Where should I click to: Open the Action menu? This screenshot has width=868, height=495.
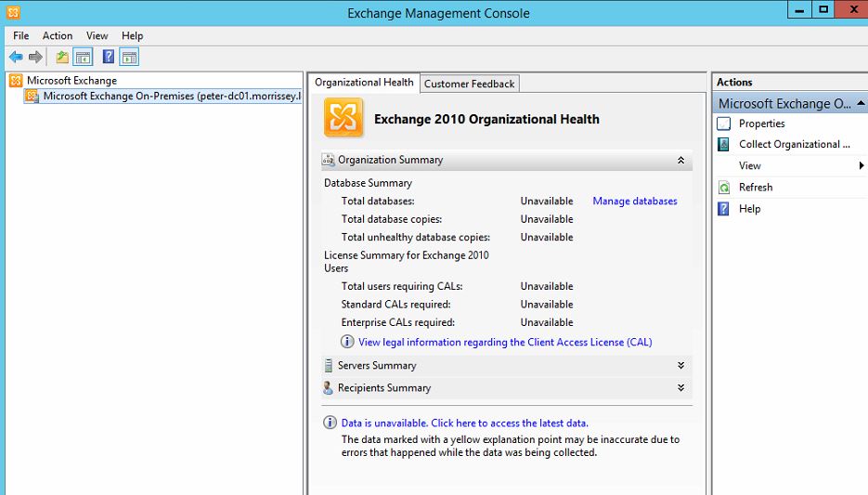coord(58,35)
